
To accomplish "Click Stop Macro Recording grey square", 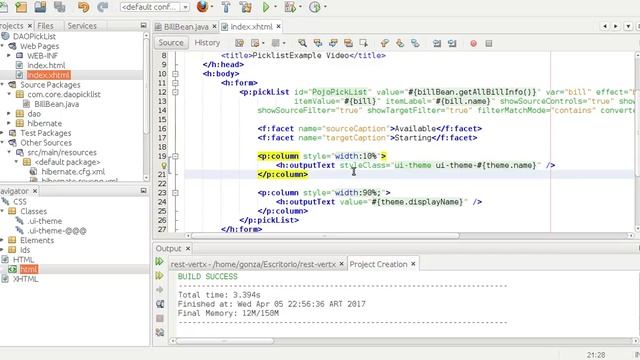I will (x=489, y=43).
